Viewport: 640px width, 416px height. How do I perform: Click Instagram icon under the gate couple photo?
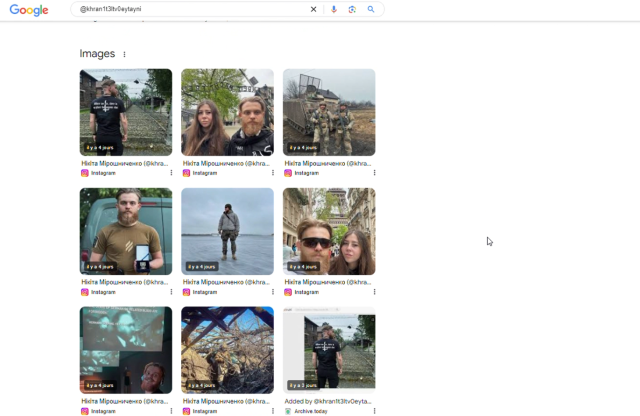[186, 173]
